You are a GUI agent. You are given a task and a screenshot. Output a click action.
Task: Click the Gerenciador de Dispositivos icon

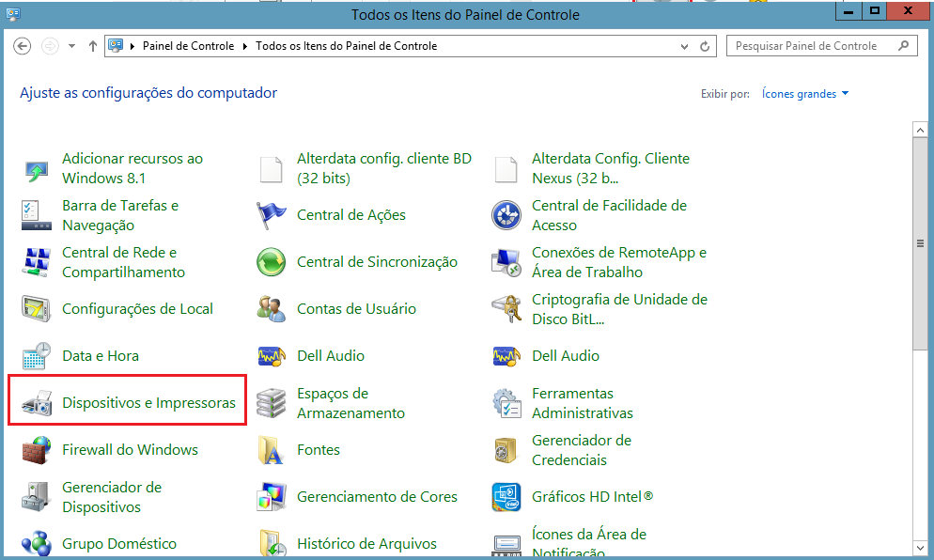pyautogui.click(x=37, y=497)
